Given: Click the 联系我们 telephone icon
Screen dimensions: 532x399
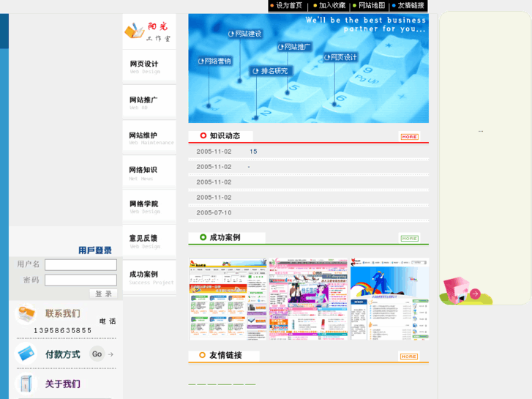Looking at the screenshot, I should point(26,313).
